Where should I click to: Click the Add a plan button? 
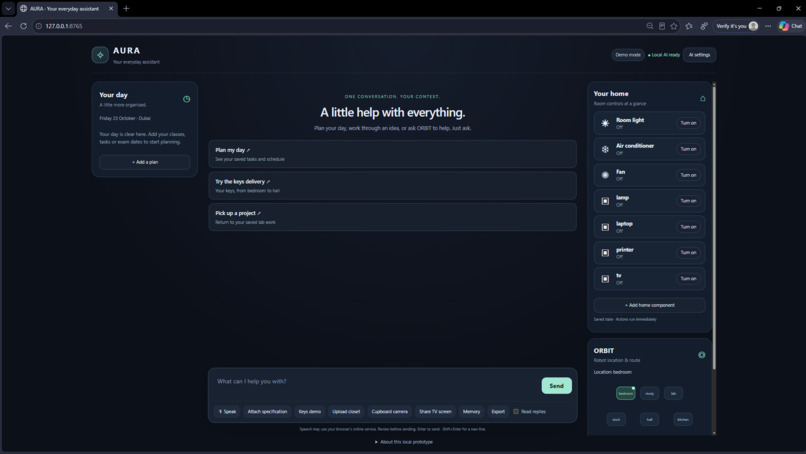[145, 162]
